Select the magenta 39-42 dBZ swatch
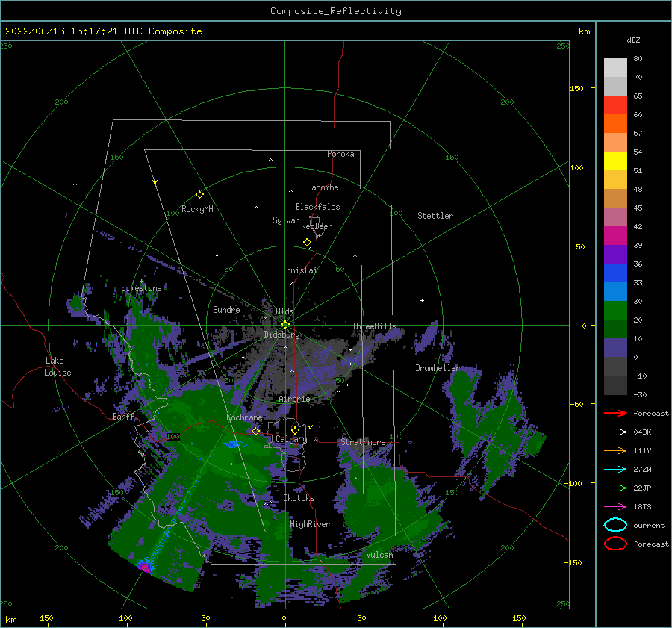This screenshot has width=672, height=628. pyautogui.click(x=615, y=236)
